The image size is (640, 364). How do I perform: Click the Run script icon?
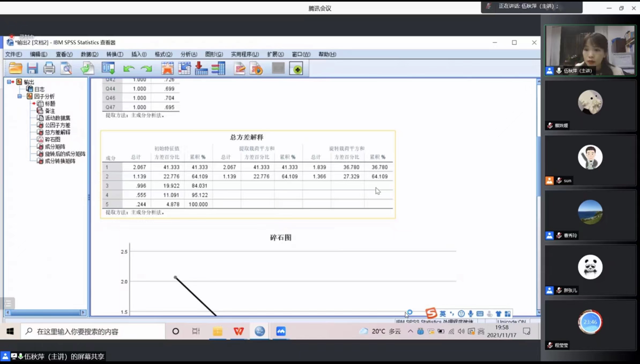pos(256,68)
